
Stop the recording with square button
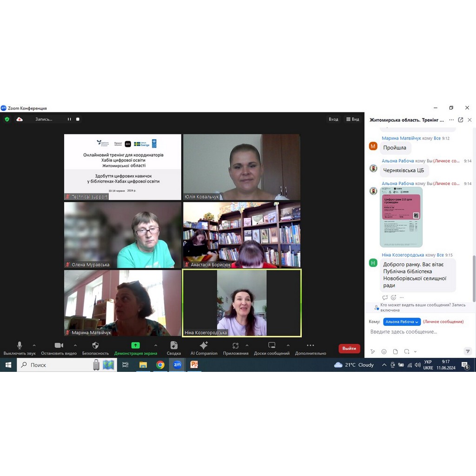[78, 119]
